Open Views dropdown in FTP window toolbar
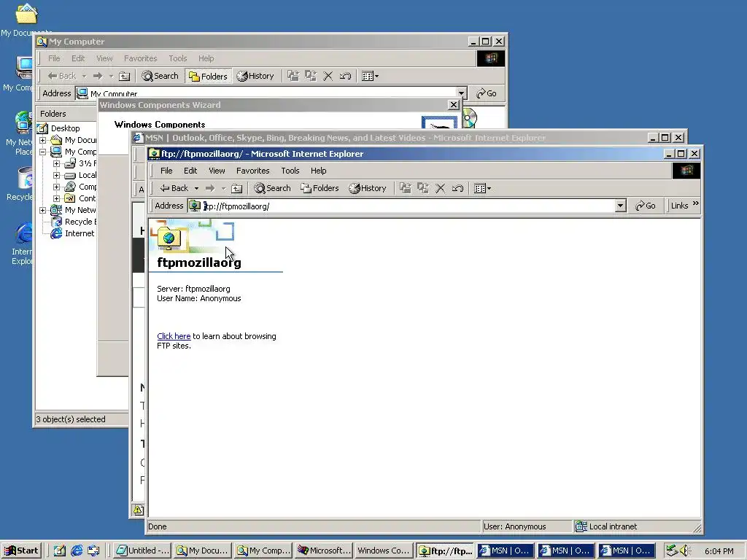Screen dimensions: 747x560 (x=483, y=188)
